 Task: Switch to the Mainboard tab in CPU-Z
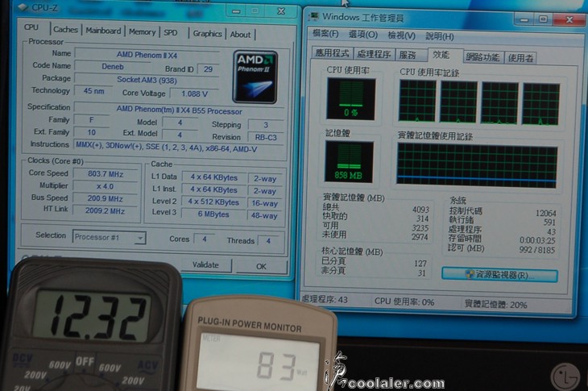click(x=103, y=31)
